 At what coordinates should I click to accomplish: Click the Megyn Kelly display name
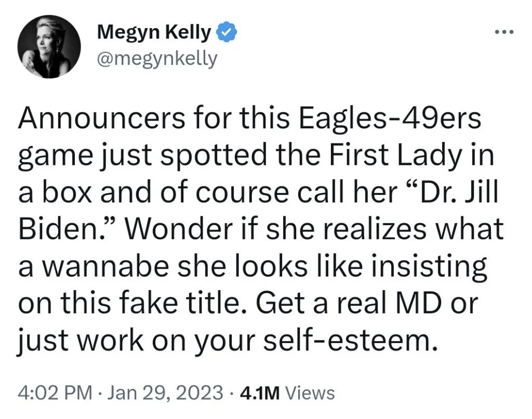pos(154,33)
